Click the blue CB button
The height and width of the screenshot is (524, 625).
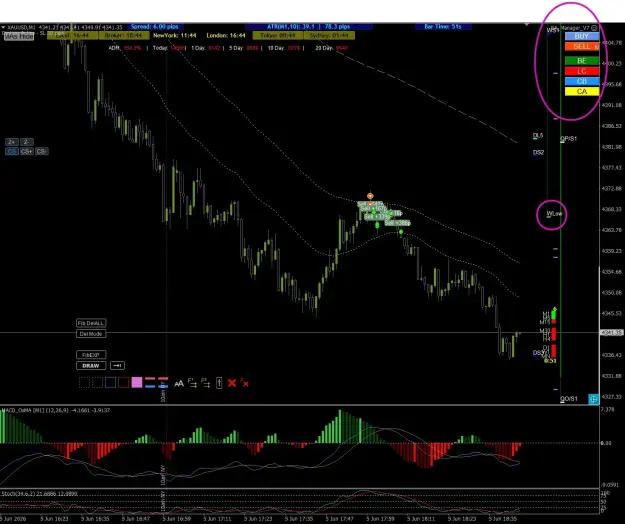[x=582, y=81]
